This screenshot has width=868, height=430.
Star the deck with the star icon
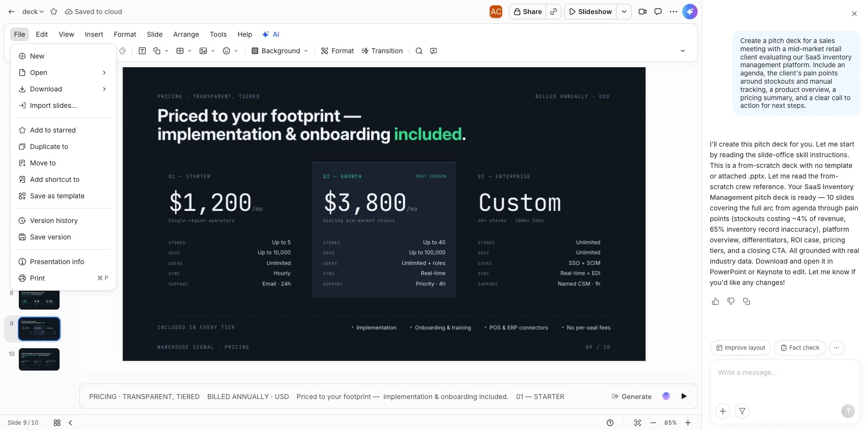point(54,12)
